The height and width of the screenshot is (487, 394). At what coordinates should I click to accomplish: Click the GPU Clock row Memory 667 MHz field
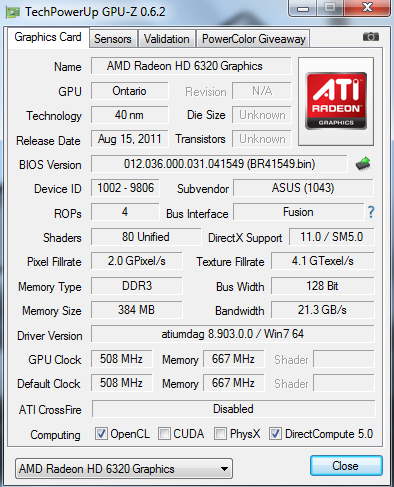(x=234, y=359)
